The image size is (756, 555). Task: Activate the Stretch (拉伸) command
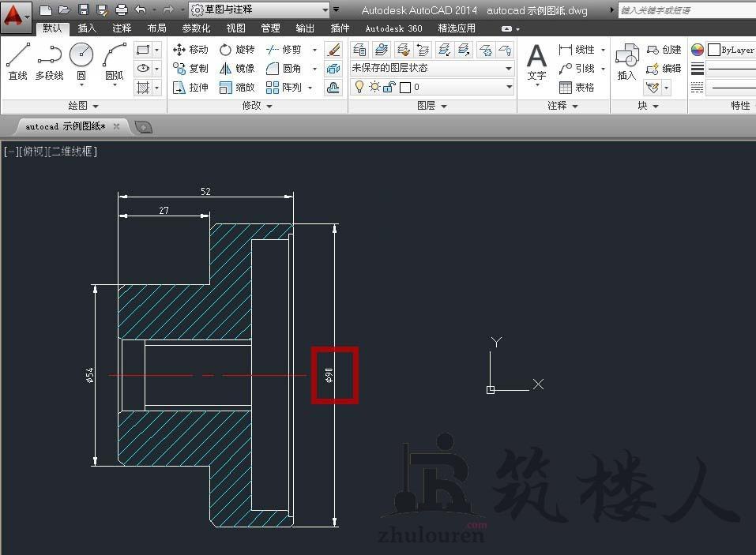(x=190, y=87)
